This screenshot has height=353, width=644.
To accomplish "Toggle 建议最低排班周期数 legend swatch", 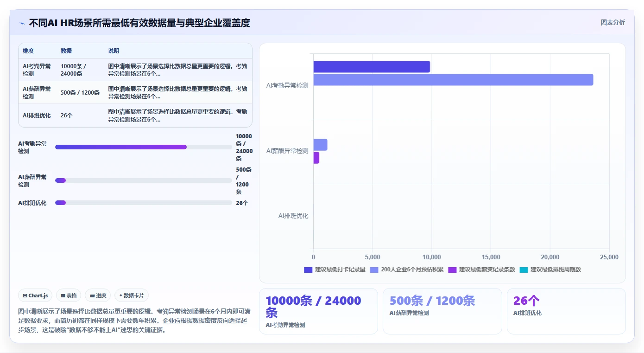I will coord(524,270).
